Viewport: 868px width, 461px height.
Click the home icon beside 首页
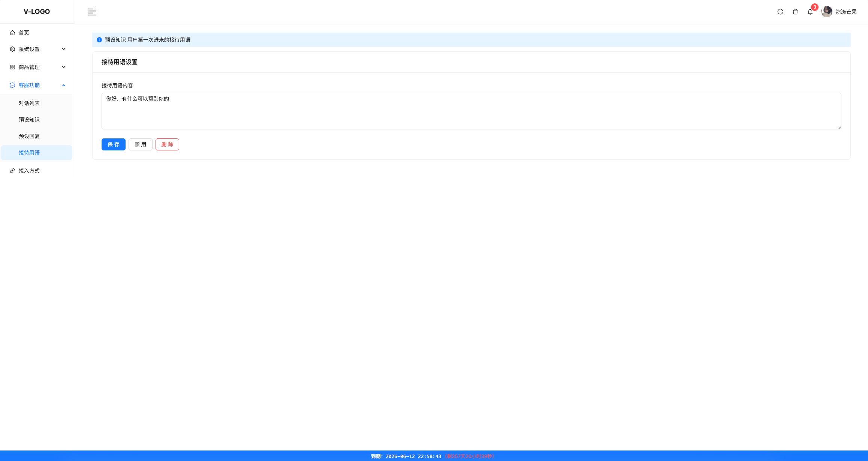coord(12,33)
